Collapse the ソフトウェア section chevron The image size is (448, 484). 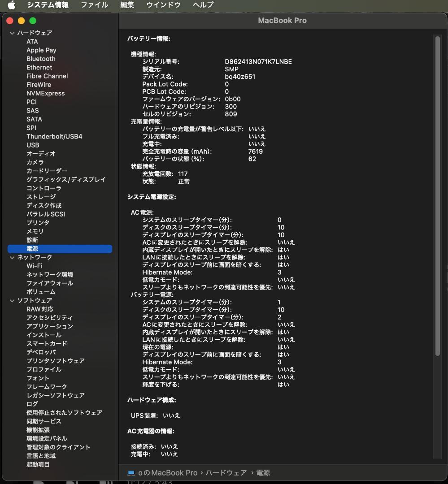[x=12, y=301]
